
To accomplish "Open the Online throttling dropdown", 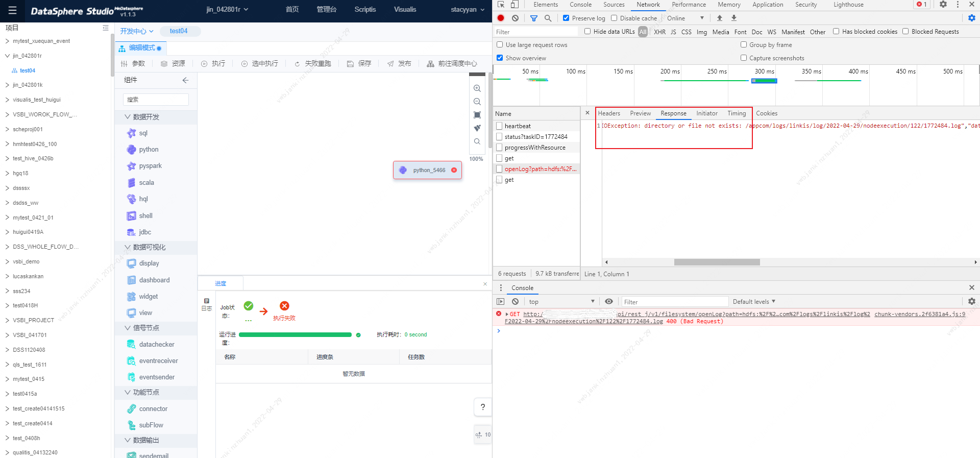I will [x=685, y=18].
